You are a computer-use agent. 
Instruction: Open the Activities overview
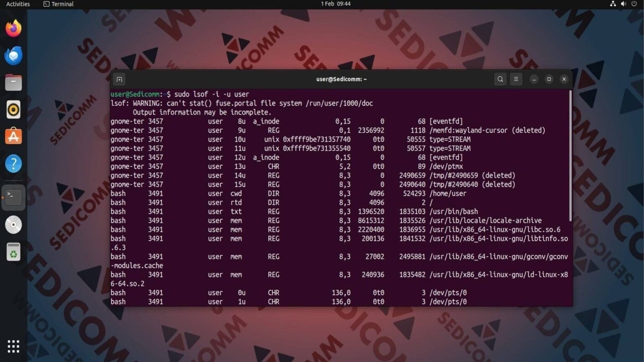point(17,4)
